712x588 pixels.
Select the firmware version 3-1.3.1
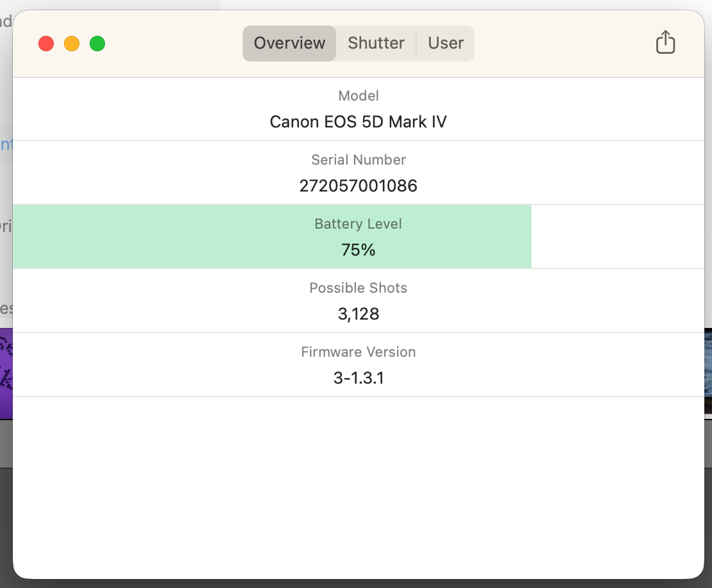tap(359, 378)
